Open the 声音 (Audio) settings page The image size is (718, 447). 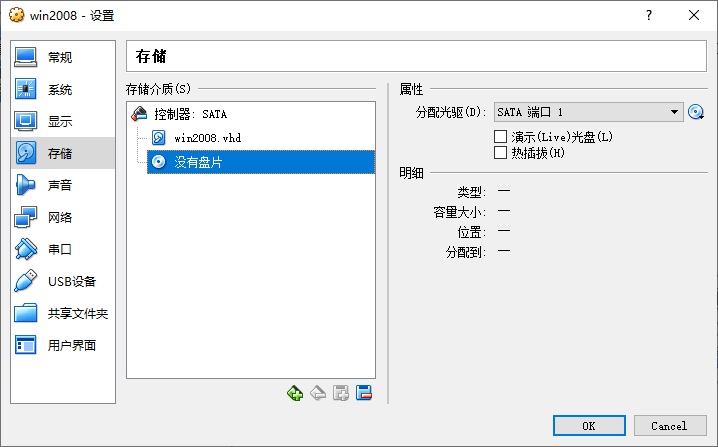point(63,185)
